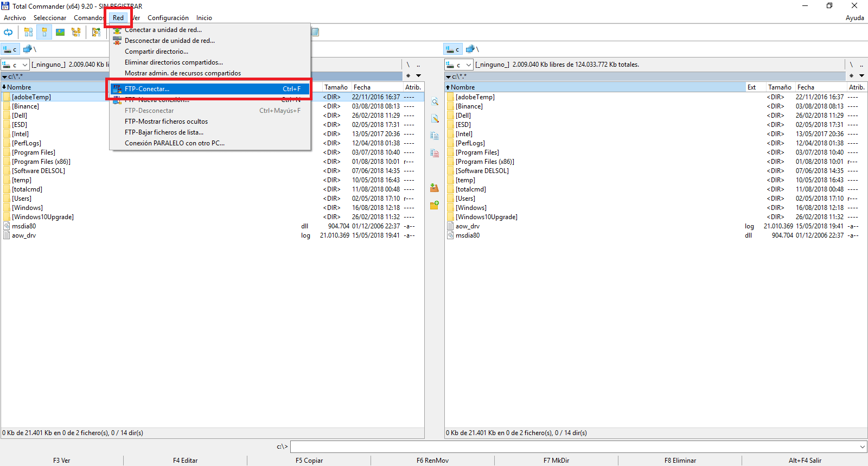Switch to brief view via toolbar icon
This screenshot has height=466, width=868.
click(28, 32)
